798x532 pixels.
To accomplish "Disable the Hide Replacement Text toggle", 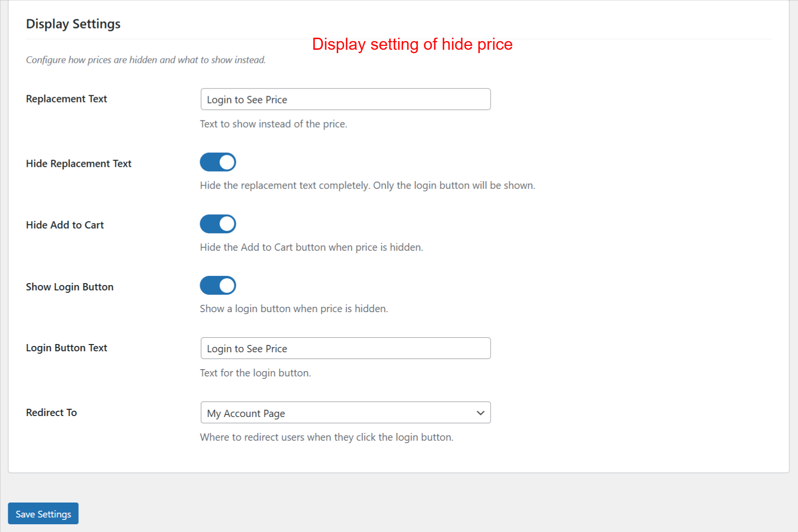I will click(x=218, y=162).
